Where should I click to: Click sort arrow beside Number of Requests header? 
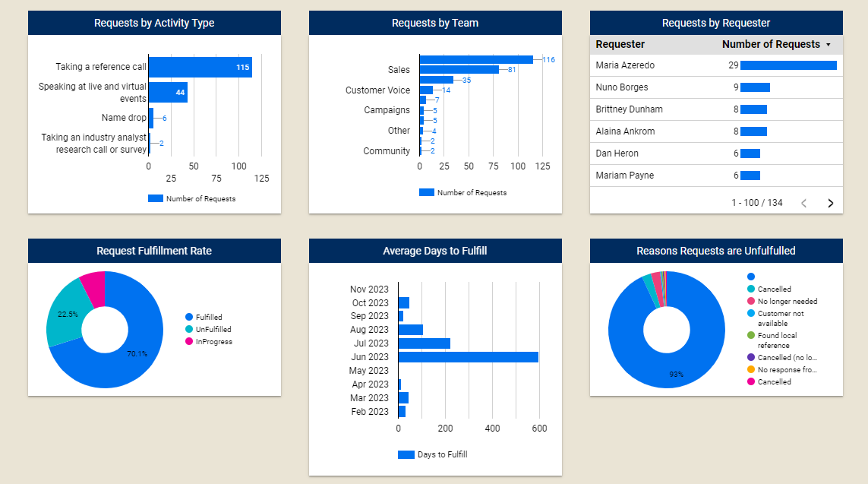pyautogui.click(x=828, y=45)
